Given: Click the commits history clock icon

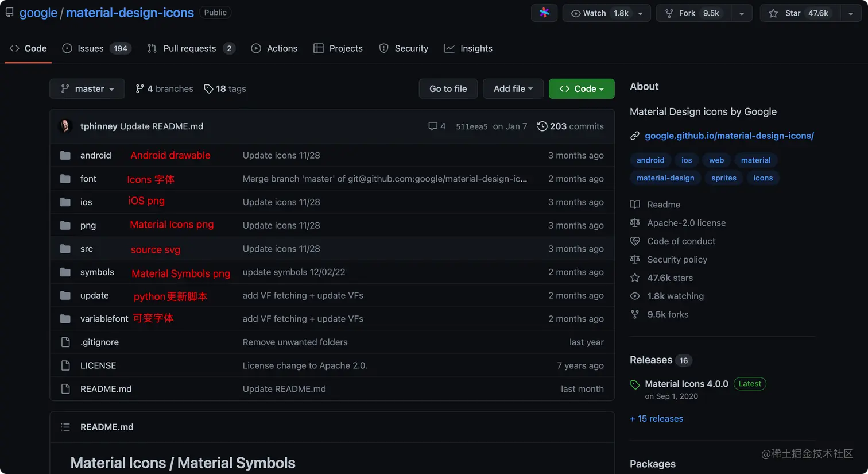Looking at the screenshot, I should click(542, 126).
